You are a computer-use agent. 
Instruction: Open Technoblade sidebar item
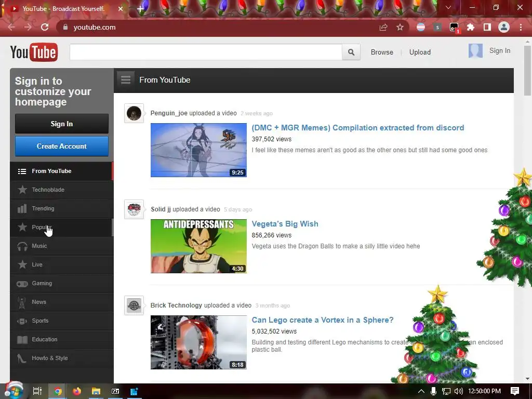[61, 190]
